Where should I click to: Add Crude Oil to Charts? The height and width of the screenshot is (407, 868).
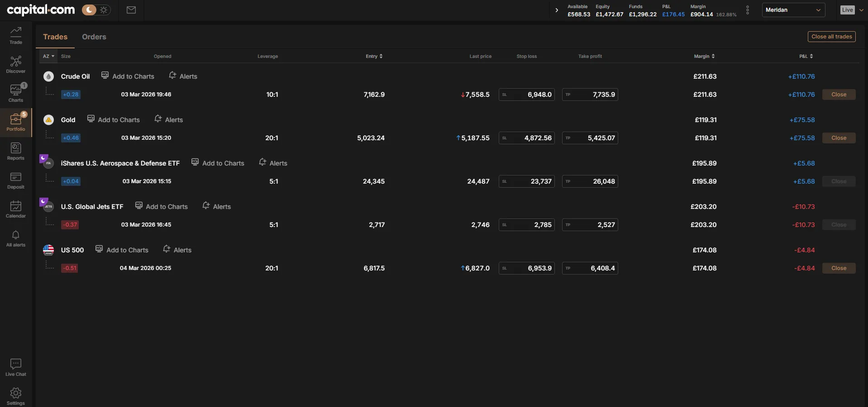pos(128,76)
